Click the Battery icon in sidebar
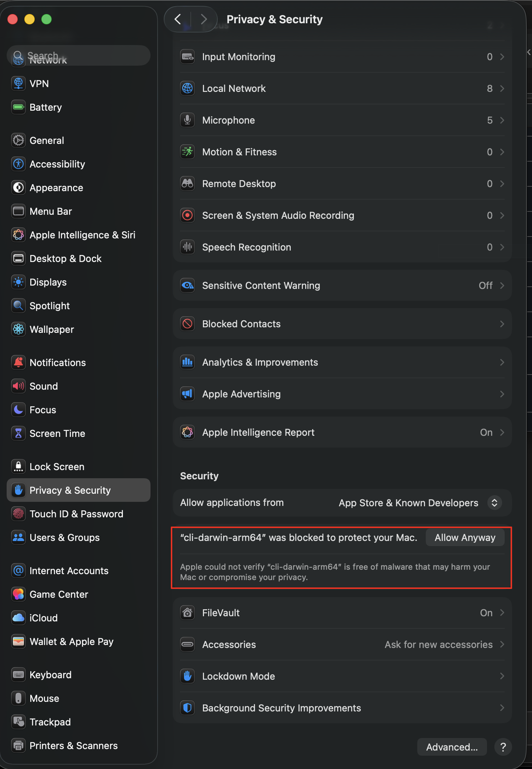Screen dimensions: 532x769 coord(18,107)
